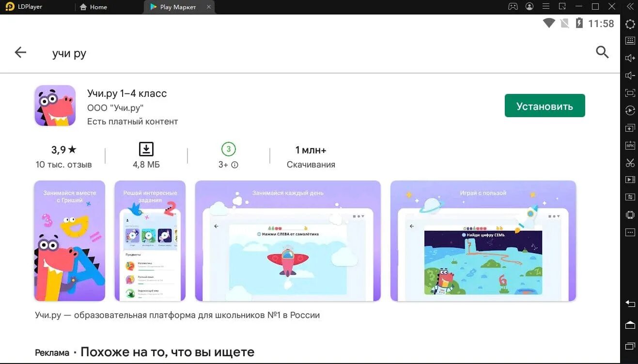Viewport: 638px width, 364px height.
Task: Click the Android recent apps button
Action: tap(630, 346)
